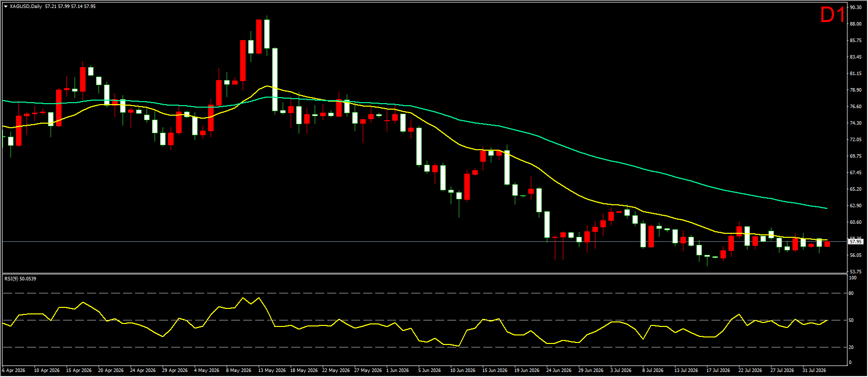This screenshot has width=868, height=377.
Task: Click the XAGUSD,Daily chart title text
Action: coord(26,7)
